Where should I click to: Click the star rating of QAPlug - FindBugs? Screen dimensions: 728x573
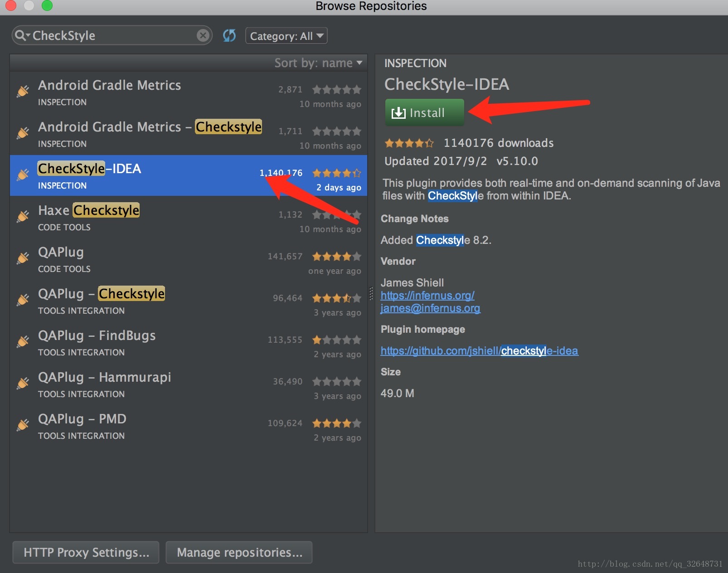coord(337,340)
